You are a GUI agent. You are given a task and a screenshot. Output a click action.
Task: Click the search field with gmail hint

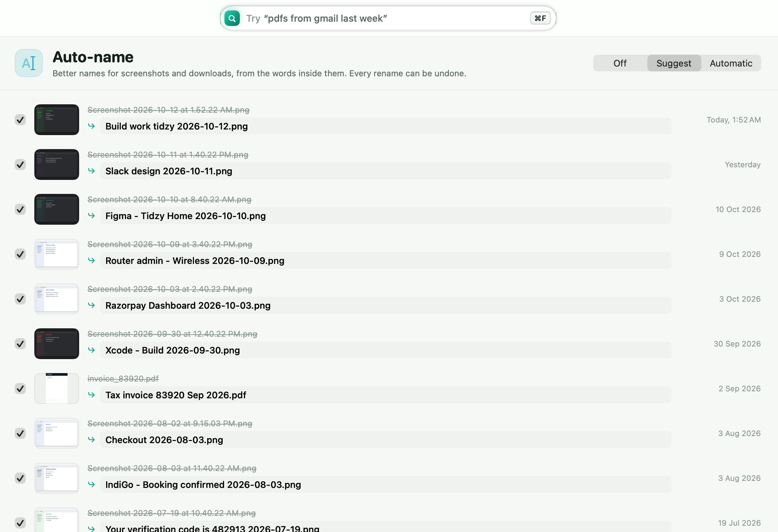pyautogui.click(x=388, y=18)
